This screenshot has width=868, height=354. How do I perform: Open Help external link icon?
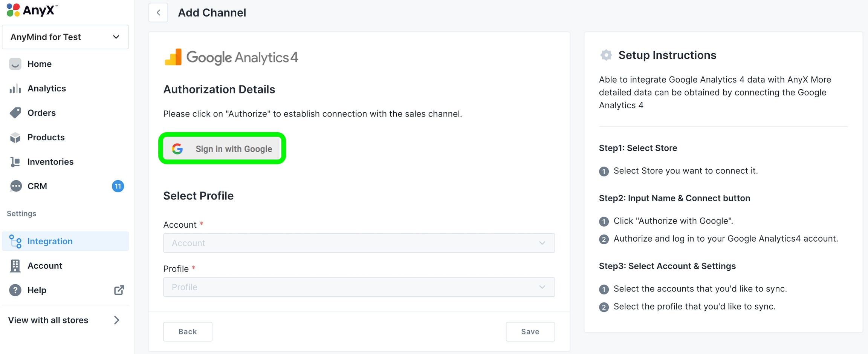[119, 290]
